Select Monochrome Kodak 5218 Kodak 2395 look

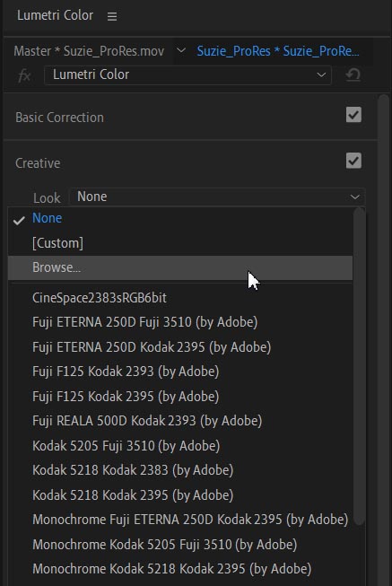point(180,569)
